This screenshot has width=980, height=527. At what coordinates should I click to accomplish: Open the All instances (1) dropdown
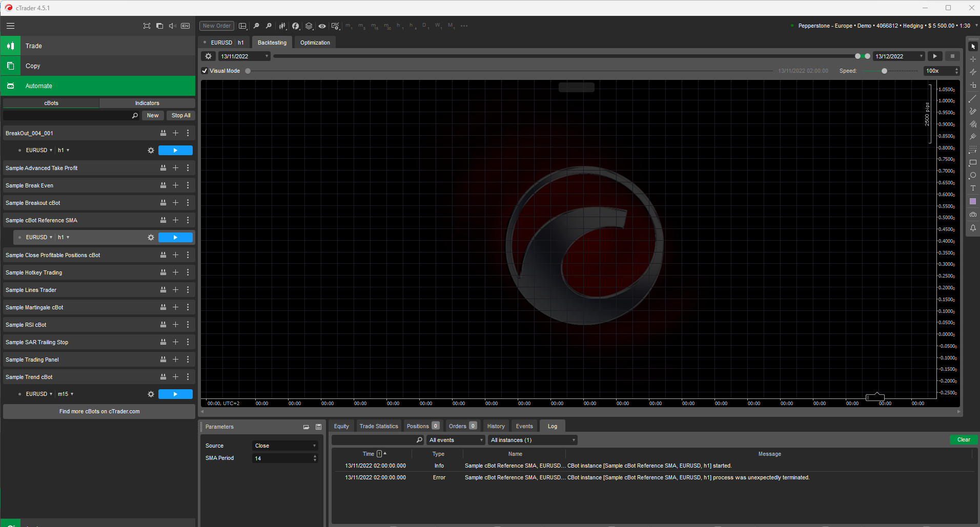[x=533, y=440]
